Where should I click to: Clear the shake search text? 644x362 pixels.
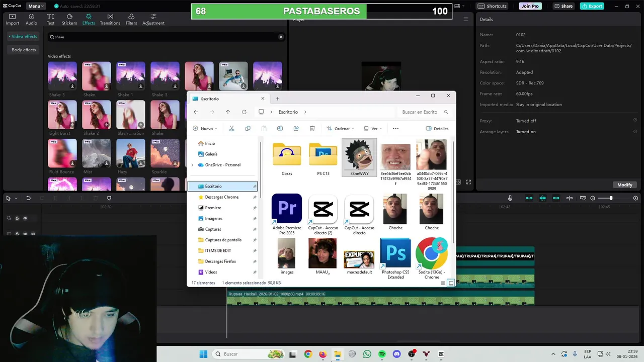tap(281, 37)
